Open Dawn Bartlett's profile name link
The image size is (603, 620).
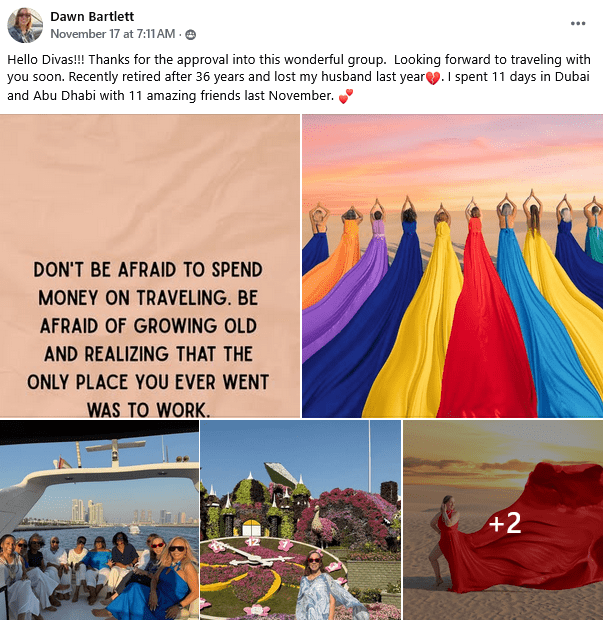(92, 16)
